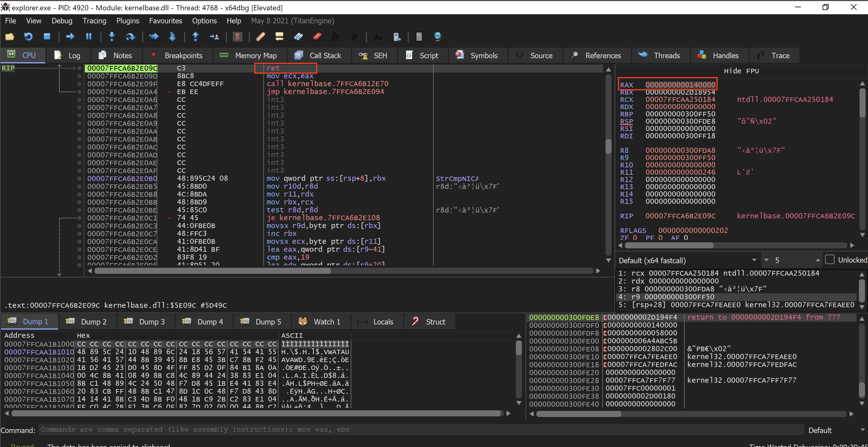Select the call kernelbase.7FFCA6B12E70 instruction
The image size is (868, 447).
click(x=327, y=84)
